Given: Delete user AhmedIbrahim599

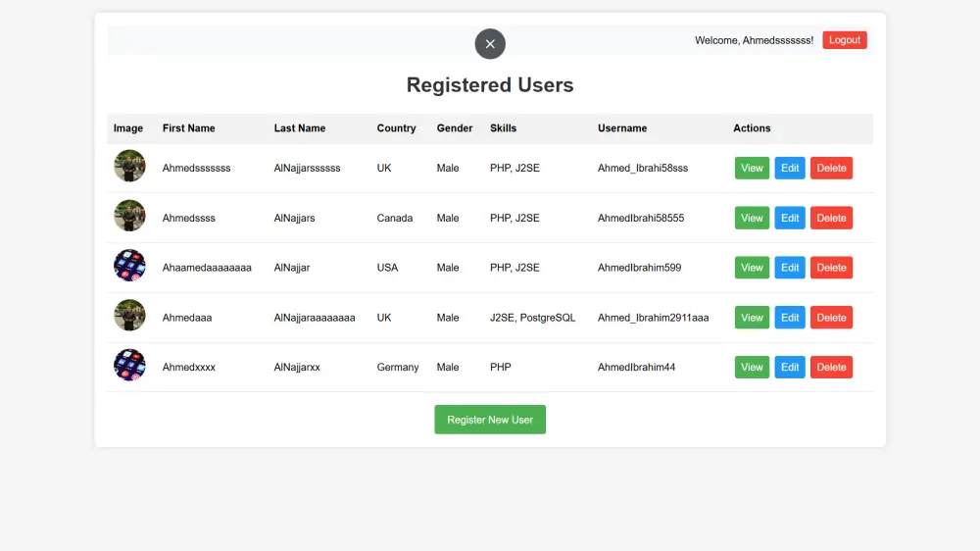Looking at the screenshot, I should tap(831, 268).
